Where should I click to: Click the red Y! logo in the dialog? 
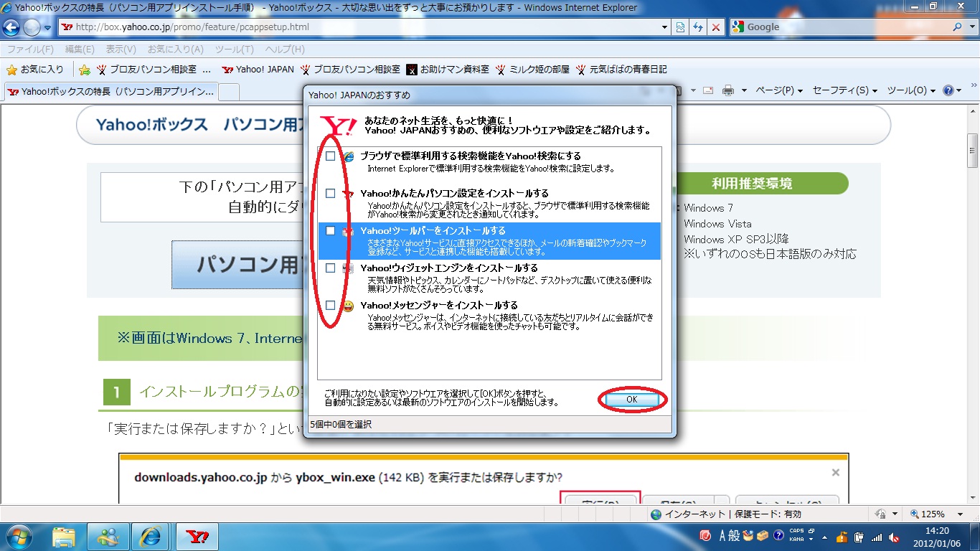(x=339, y=125)
